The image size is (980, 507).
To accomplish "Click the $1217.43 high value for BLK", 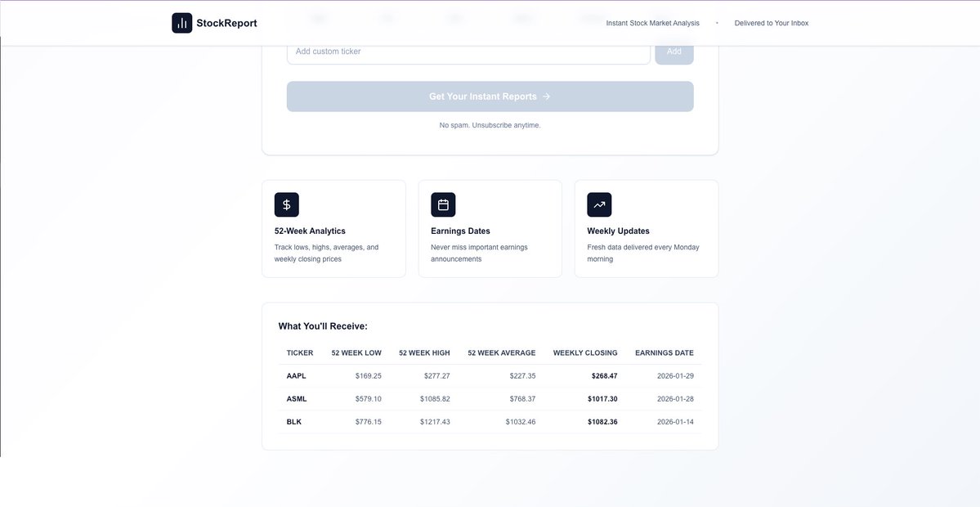I will pos(435,422).
